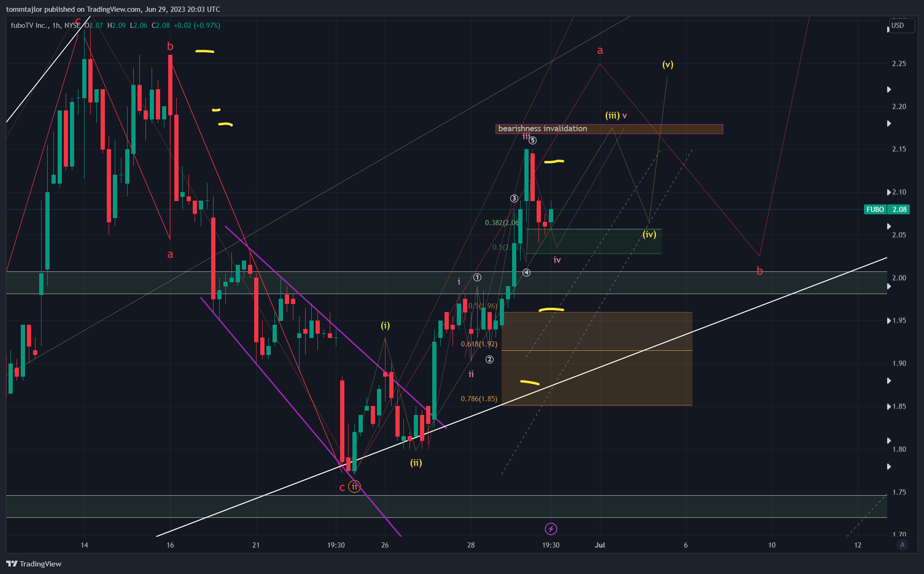Click the pink iv wave label
Viewport: 924px width, 574px height.
[557, 260]
